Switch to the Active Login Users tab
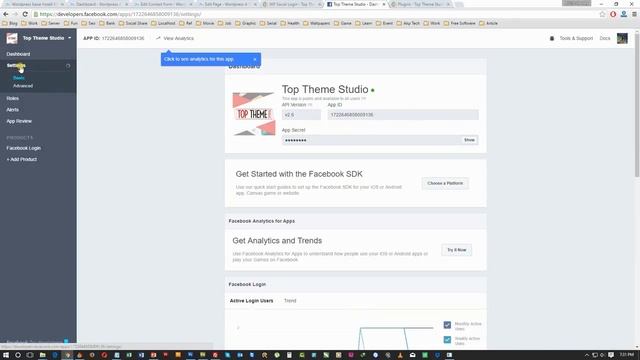This screenshot has height=360, width=640. [x=251, y=301]
